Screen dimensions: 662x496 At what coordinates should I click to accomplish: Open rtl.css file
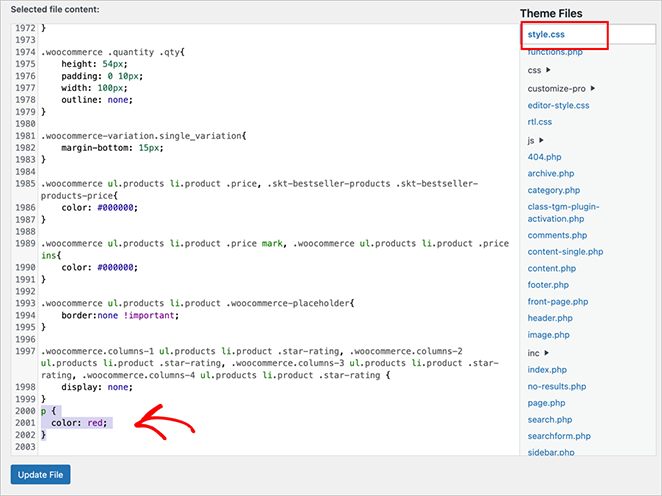541,123
